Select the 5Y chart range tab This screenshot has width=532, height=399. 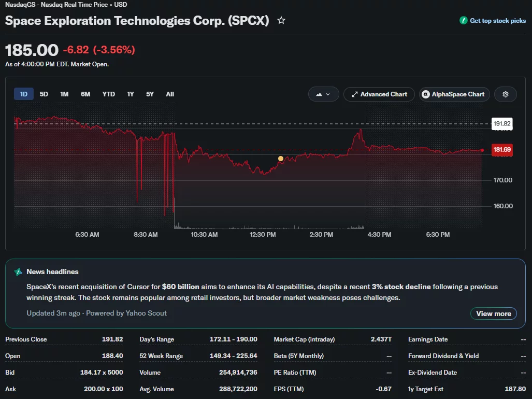pyautogui.click(x=150, y=94)
